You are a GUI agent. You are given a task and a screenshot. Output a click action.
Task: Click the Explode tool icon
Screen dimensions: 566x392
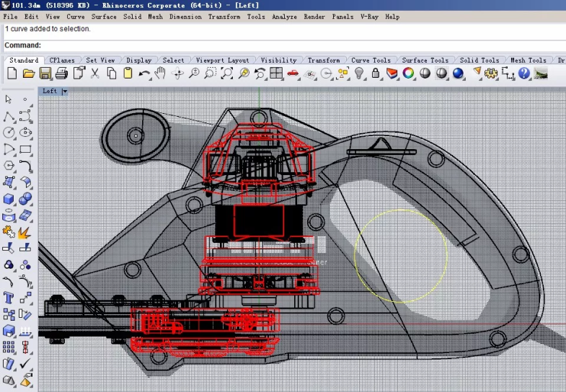[x=25, y=232]
